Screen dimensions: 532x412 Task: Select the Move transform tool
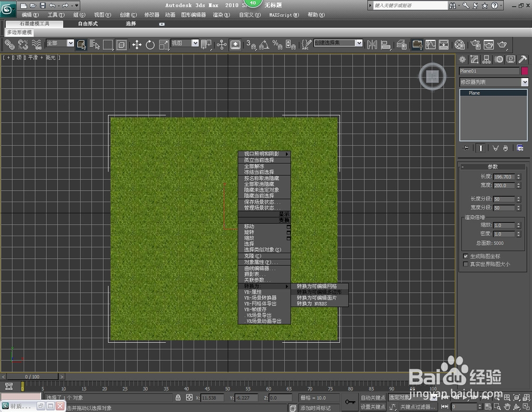(137, 45)
